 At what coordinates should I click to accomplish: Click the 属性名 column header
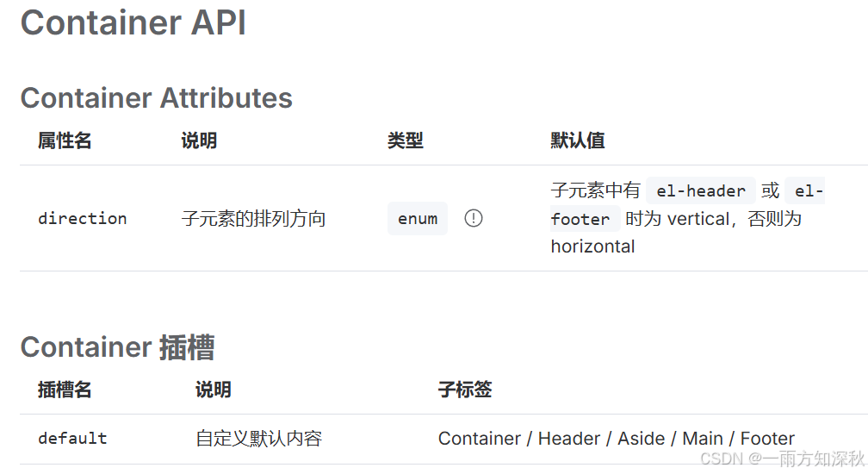(65, 140)
